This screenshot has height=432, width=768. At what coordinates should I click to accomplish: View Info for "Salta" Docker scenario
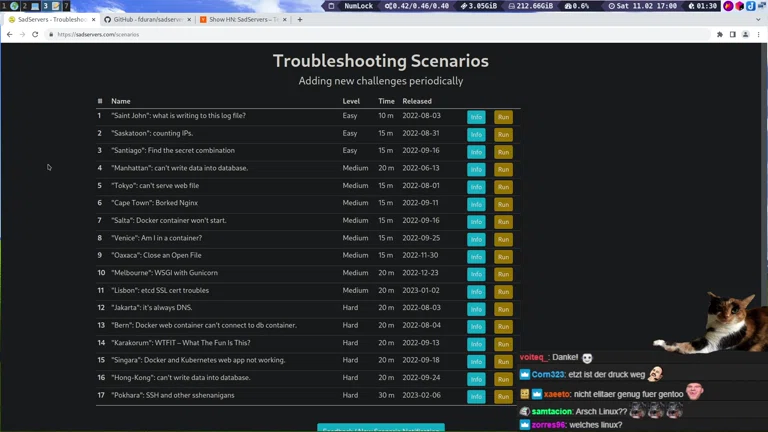[x=476, y=222]
